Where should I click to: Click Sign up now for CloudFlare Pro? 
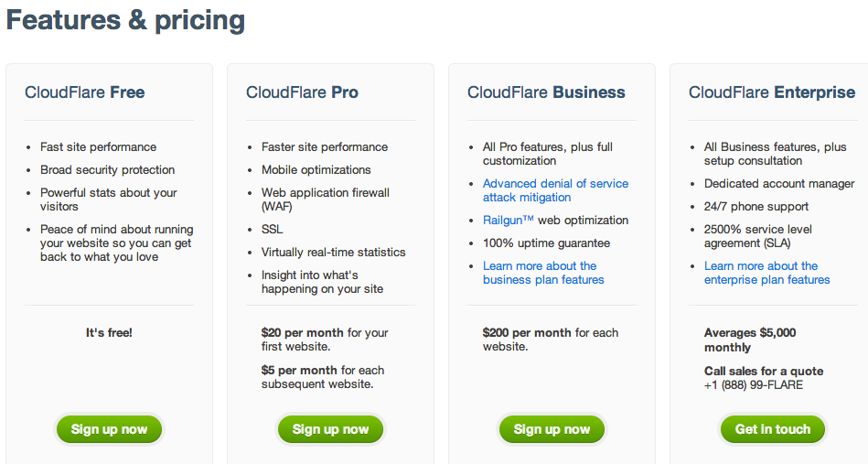[330, 429]
